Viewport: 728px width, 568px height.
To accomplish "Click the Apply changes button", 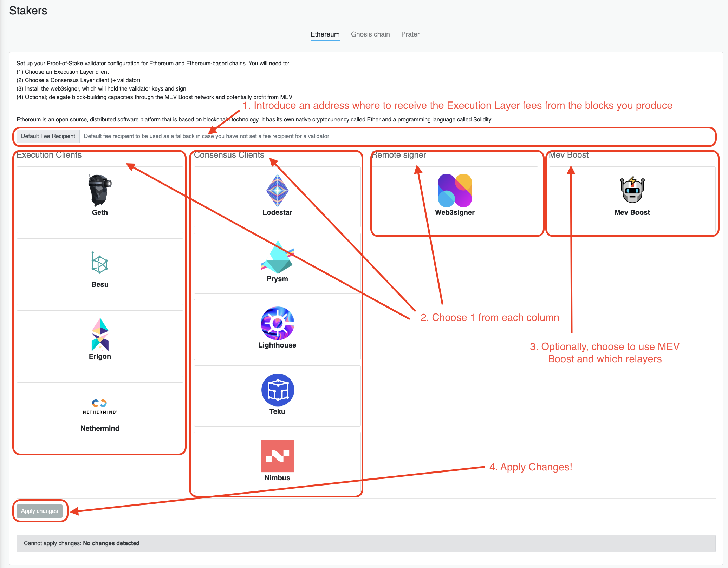I will coord(38,511).
